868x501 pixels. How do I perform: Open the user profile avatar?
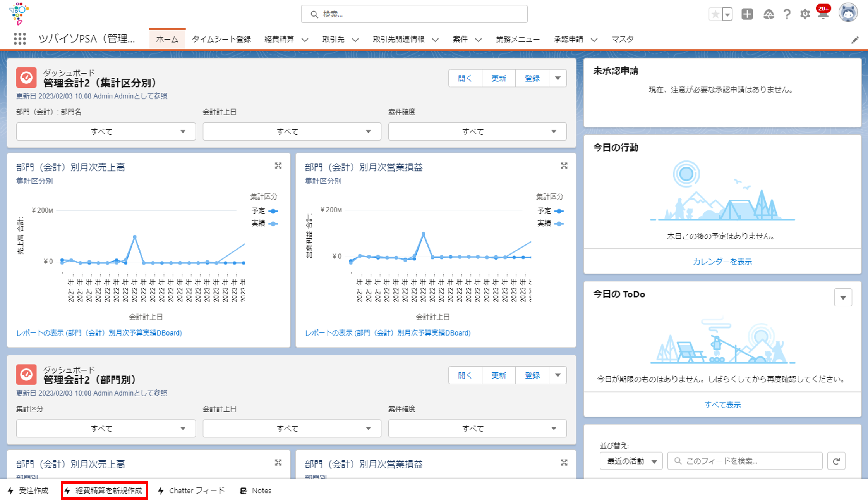(x=848, y=13)
